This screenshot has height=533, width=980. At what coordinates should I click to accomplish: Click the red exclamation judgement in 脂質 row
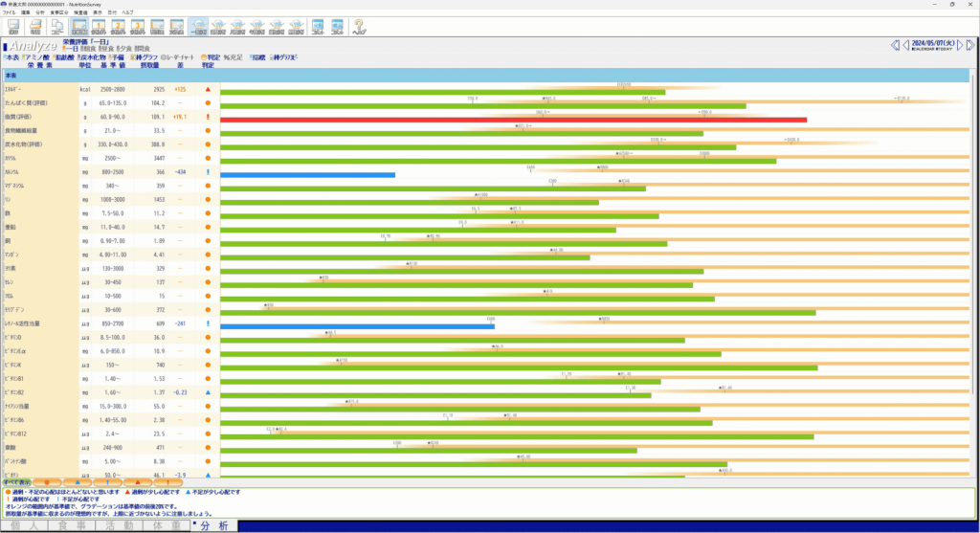pos(208,117)
